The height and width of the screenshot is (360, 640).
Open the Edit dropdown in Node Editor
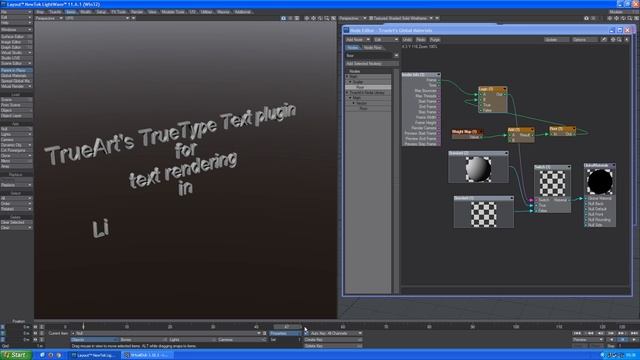pos(386,40)
